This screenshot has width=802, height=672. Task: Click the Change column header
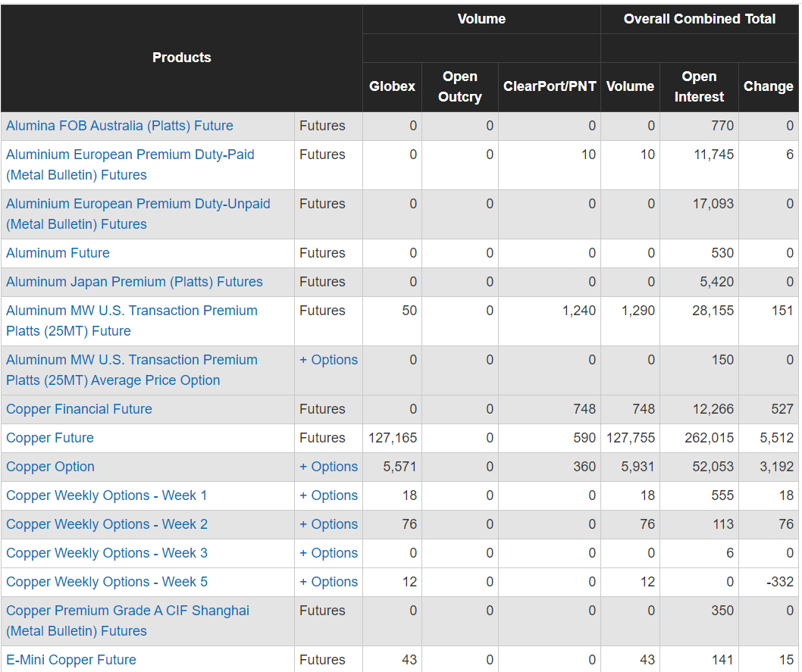tap(768, 86)
